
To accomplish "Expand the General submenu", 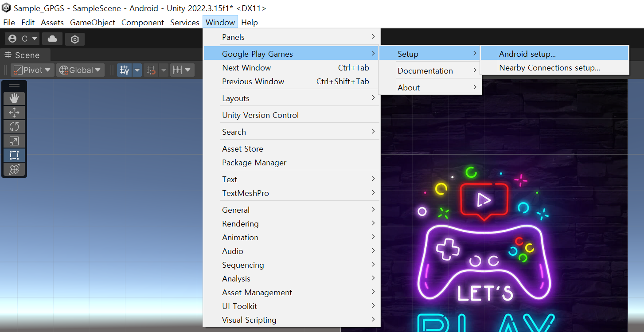I will point(292,210).
